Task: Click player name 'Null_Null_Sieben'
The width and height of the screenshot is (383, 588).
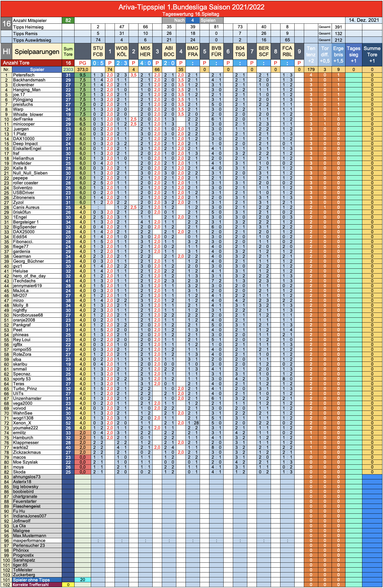Action: tap(30, 173)
